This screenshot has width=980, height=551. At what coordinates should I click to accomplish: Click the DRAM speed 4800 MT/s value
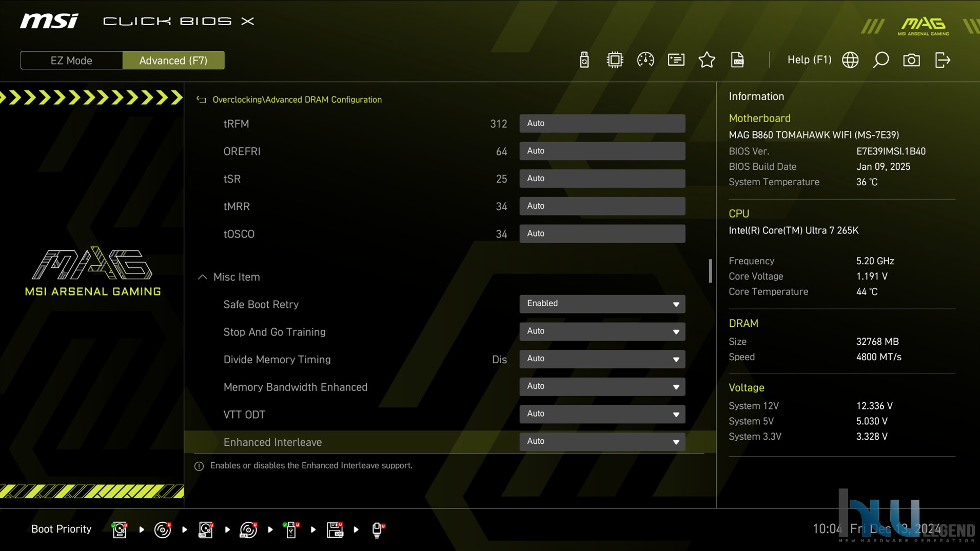coord(878,357)
